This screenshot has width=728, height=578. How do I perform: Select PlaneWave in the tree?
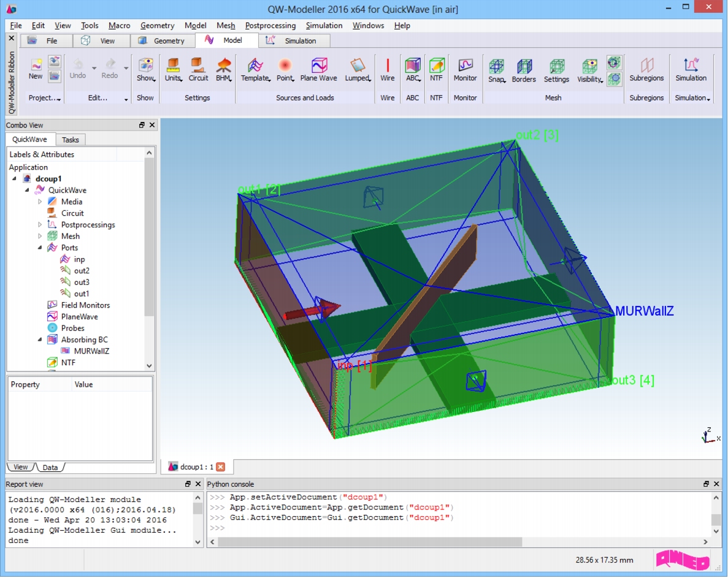79,316
